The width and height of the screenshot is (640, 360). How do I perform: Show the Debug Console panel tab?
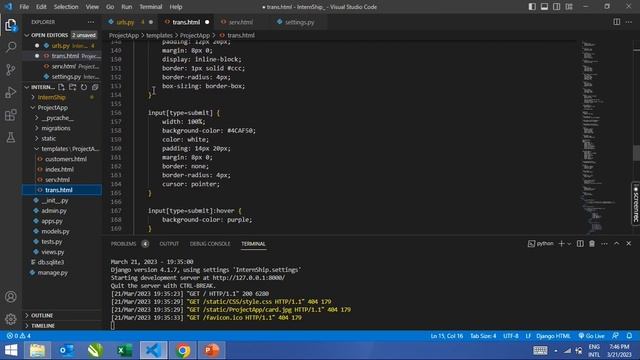(210, 244)
